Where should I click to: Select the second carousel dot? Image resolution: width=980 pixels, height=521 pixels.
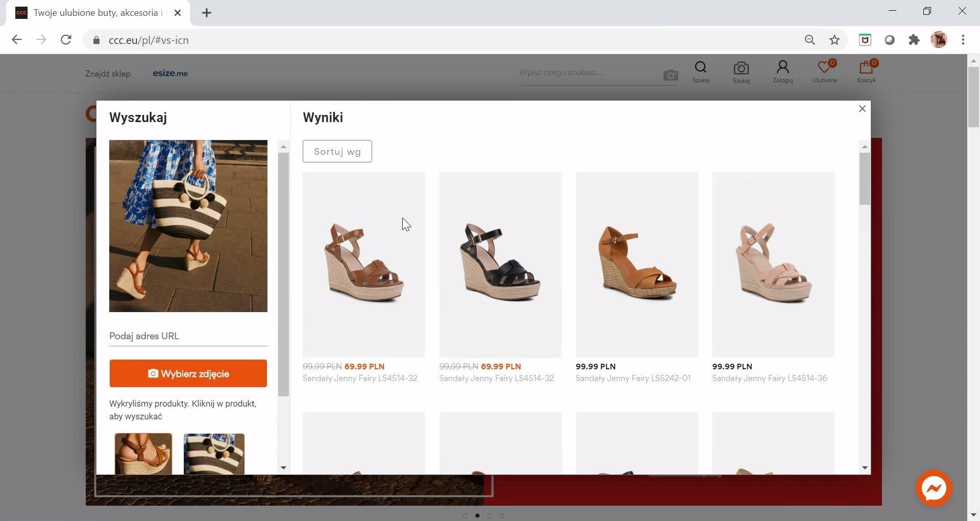tap(477, 515)
